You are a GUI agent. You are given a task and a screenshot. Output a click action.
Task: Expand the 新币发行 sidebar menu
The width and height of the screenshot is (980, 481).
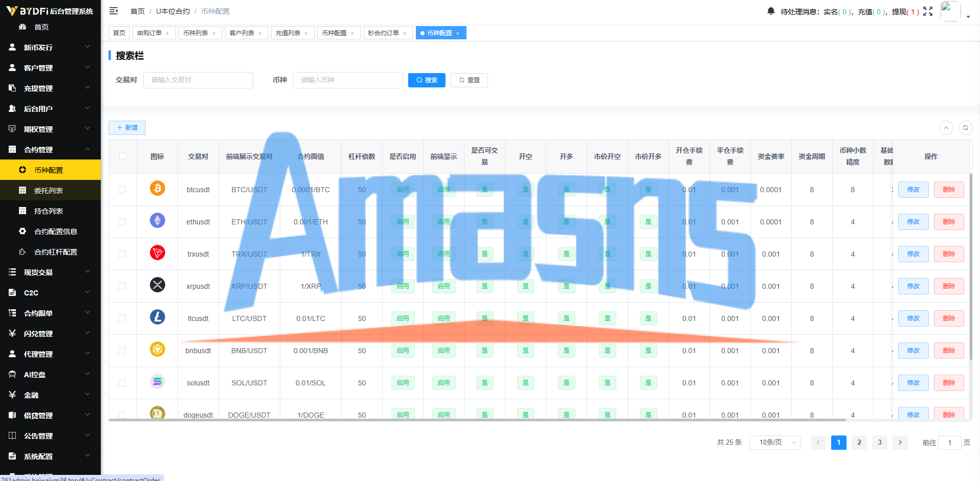tap(50, 47)
